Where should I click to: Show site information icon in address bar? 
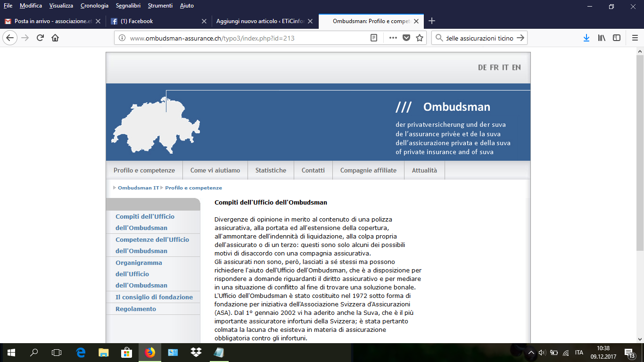tap(122, 38)
